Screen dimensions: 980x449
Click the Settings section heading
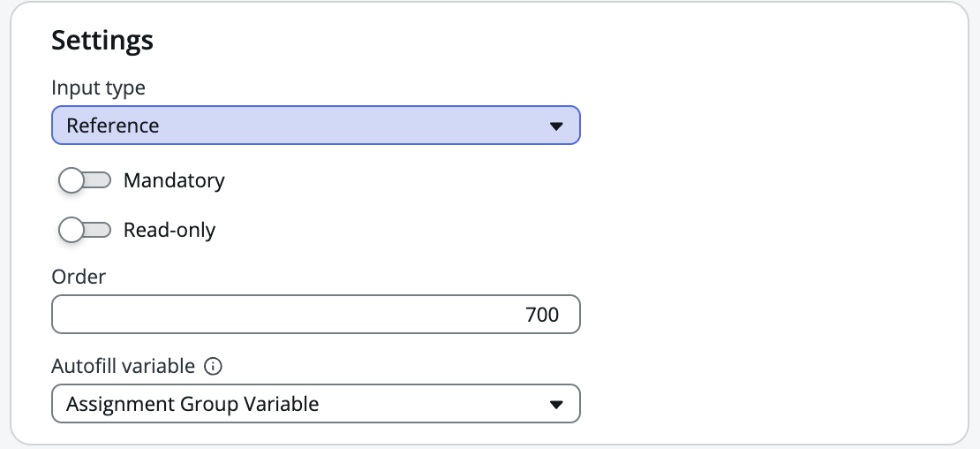coord(102,40)
